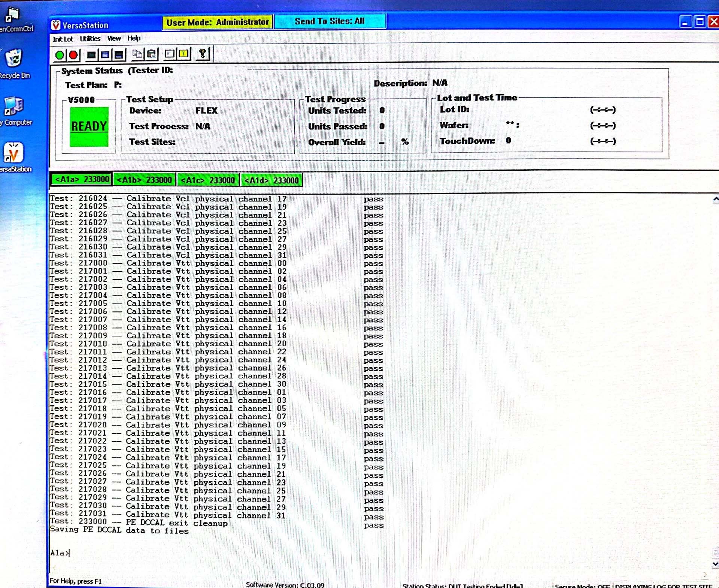Click the white F toolbar icon
The height and width of the screenshot is (588, 719).
tap(170, 54)
